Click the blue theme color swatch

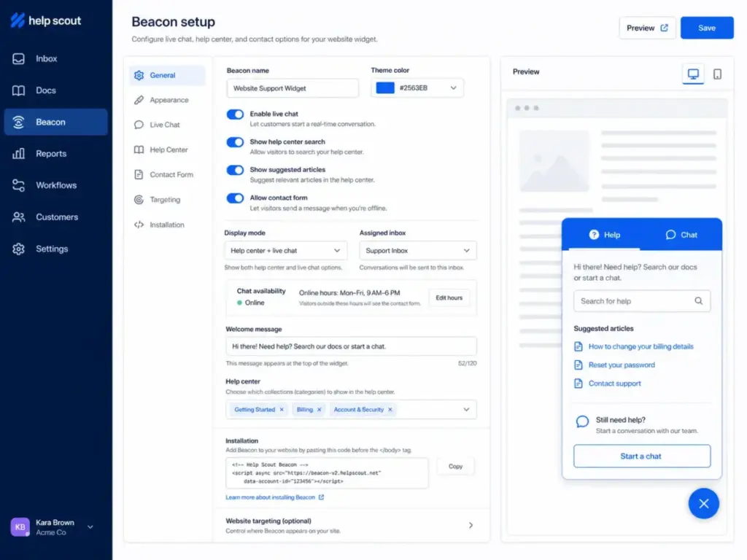click(x=385, y=87)
